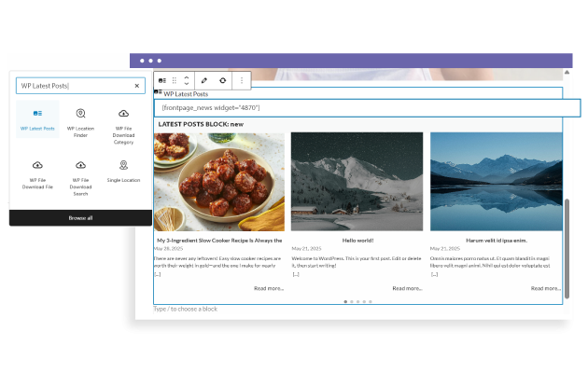Viewport: 588px width, 373px height.
Task: Click the frontpage_news shortcode field
Action: click(358, 108)
